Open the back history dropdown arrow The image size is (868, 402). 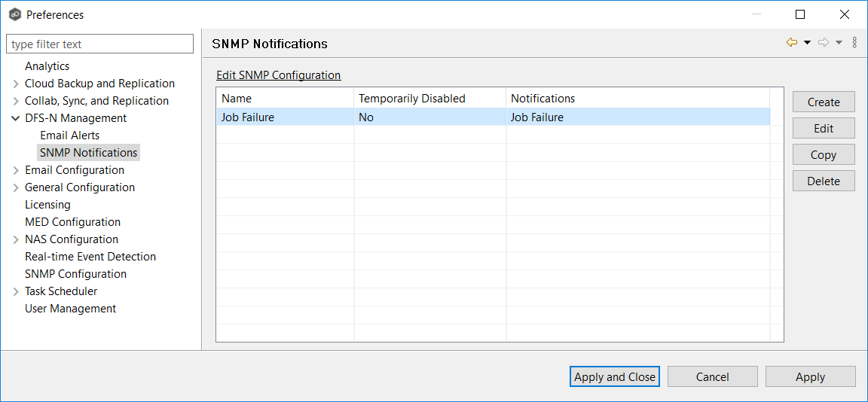click(x=807, y=43)
